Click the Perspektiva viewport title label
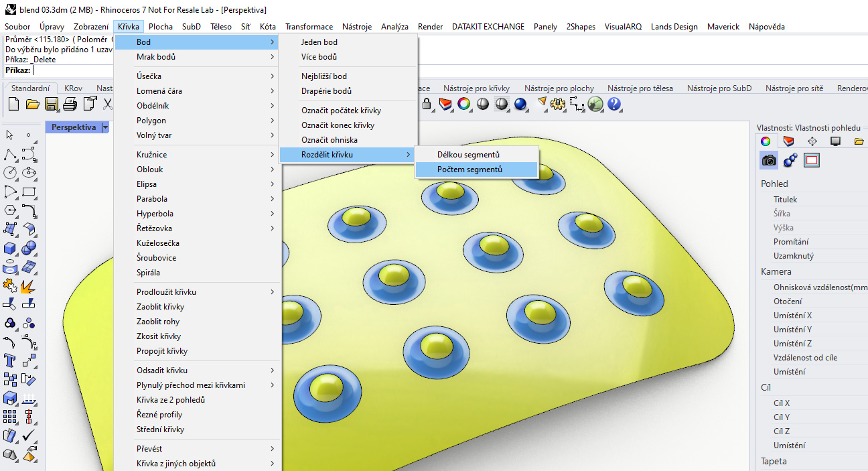868x471 pixels. [74, 127]
